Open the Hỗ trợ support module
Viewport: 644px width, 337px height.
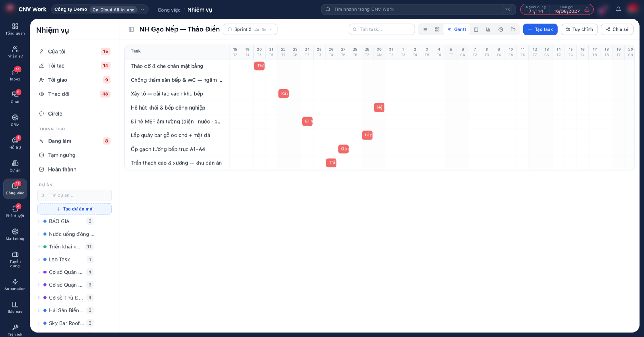[15, 143]
